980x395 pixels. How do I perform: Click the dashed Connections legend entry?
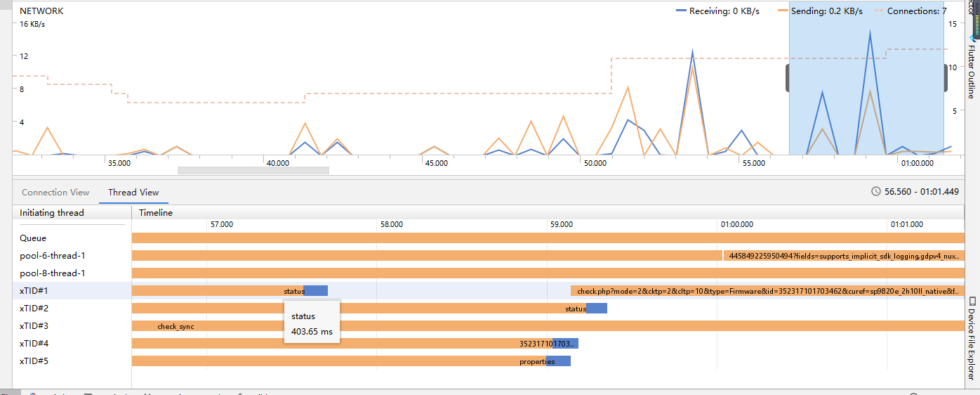[x=910, y=11]
